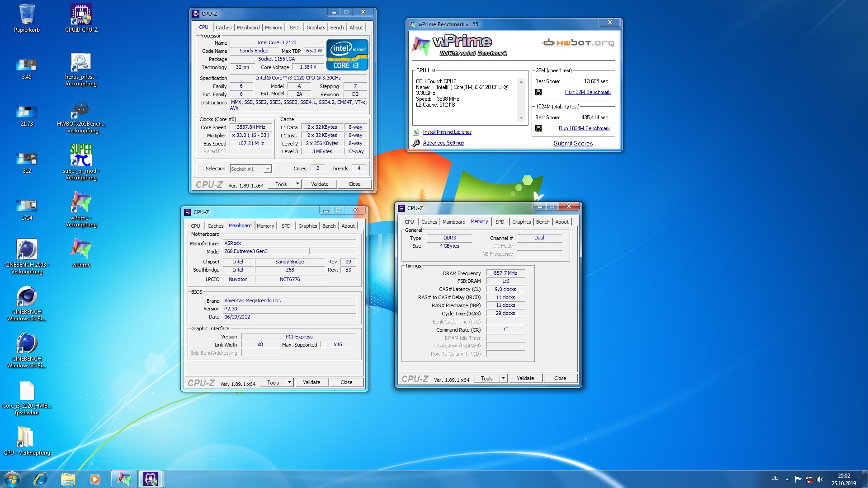
Task: Open the 3.45 screenshot file icon
Action: pos(27,69)
